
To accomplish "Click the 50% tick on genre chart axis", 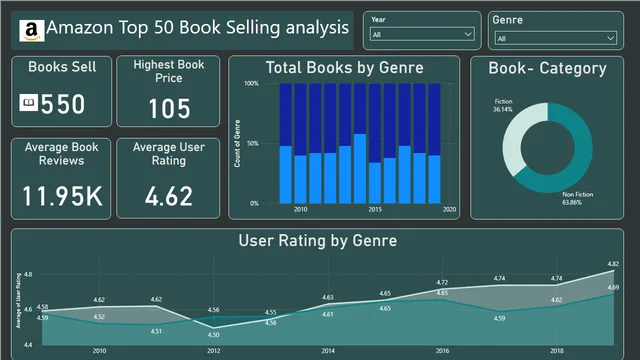I will (x=253, y=143).
